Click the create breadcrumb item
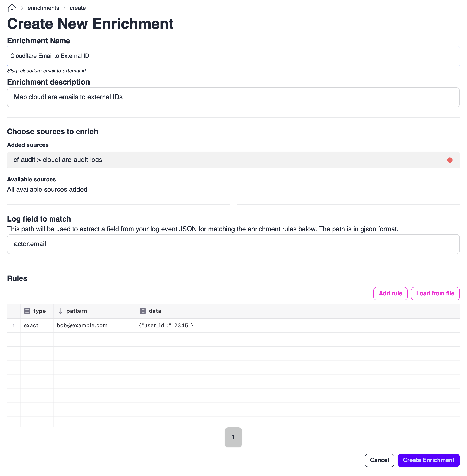467x476 pixels. coord(78,8)
